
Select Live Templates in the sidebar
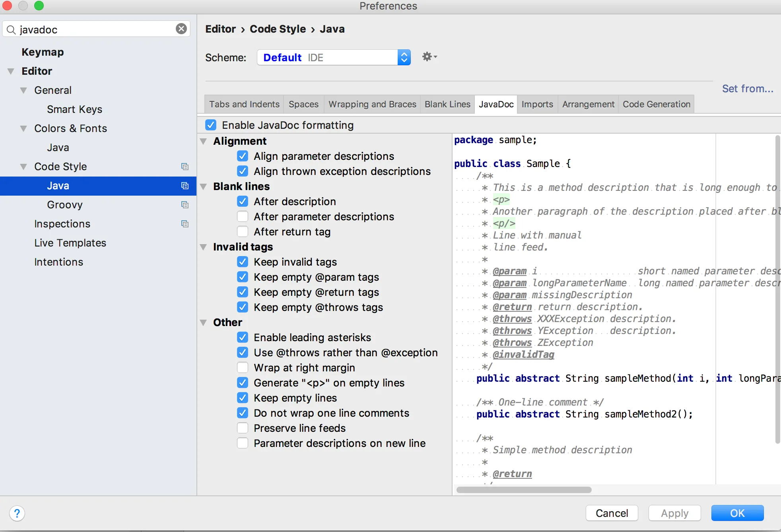[70, 243]
